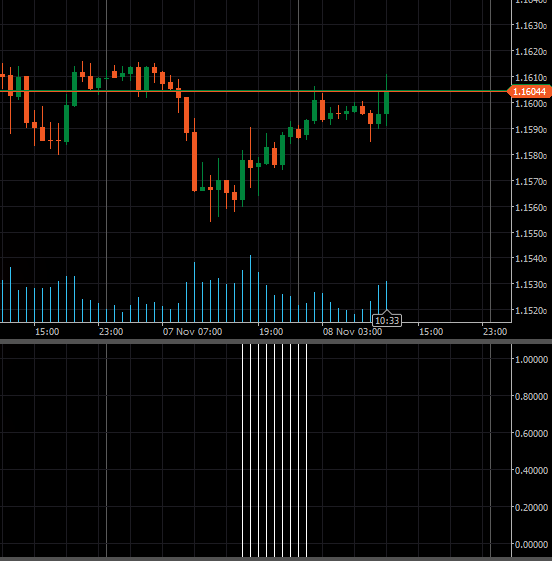Click the 0.20000 indicator scale label
The image size is (552, 561).
(x=531, y=507)
